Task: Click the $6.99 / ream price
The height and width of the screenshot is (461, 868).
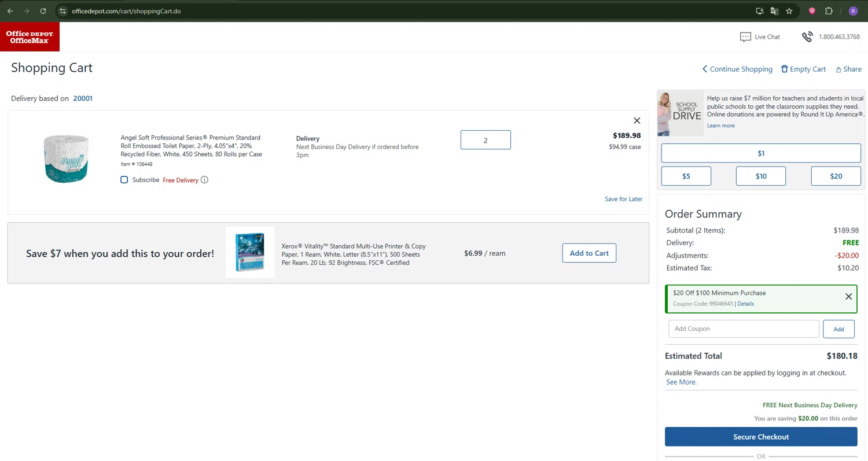Action: (485, 253)
